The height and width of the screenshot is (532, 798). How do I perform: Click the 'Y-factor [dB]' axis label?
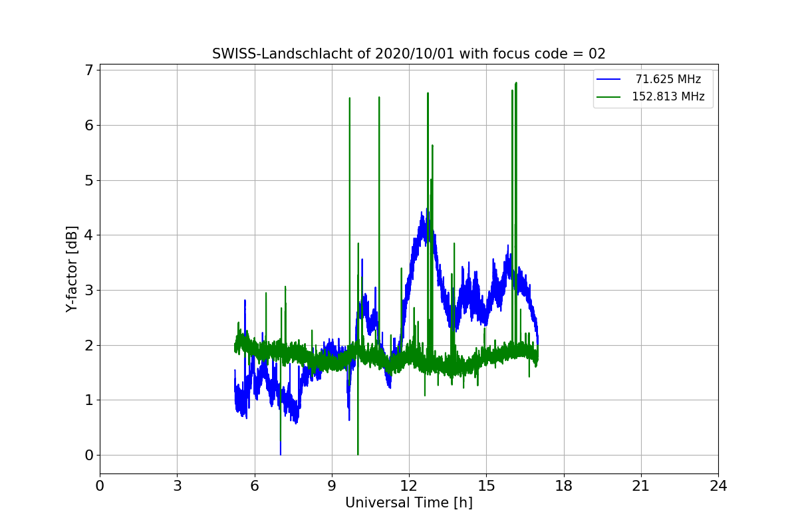pos(72,269)
